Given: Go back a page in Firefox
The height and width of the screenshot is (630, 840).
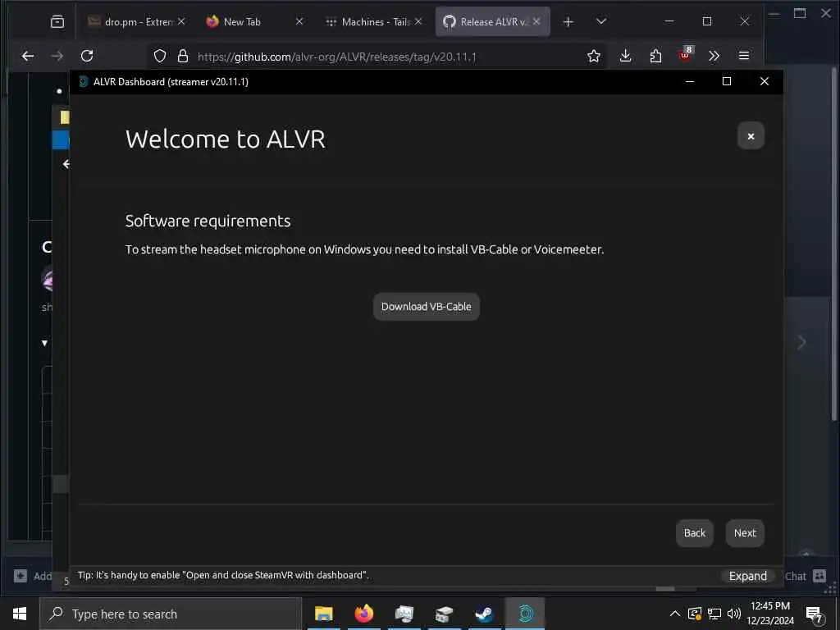Looking at the screenshot, I should click(x=28, y=56).
